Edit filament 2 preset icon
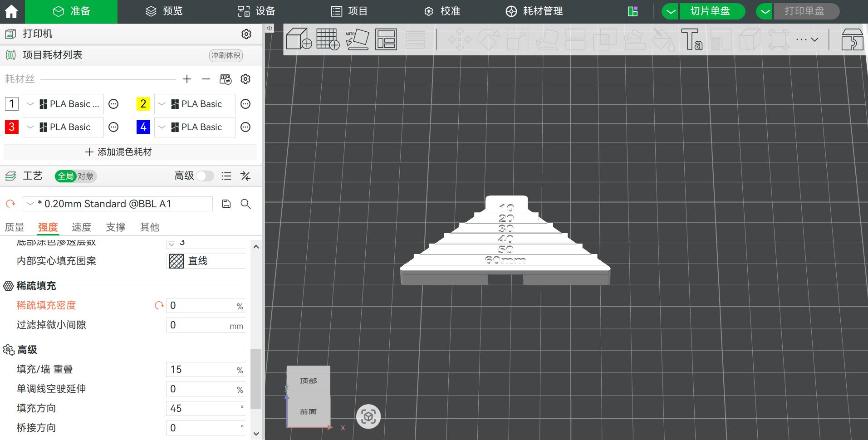 [245, 104]
